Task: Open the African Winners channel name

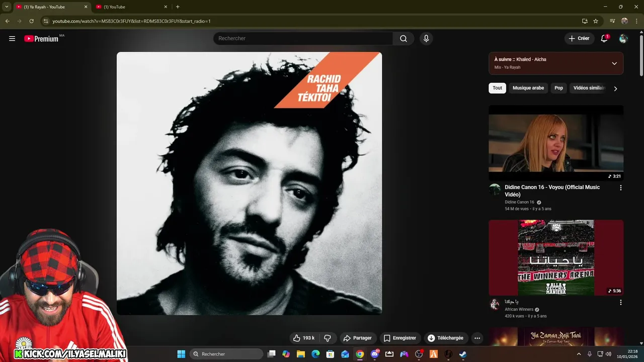Action: pyautogui.click(x=519, y=310)
